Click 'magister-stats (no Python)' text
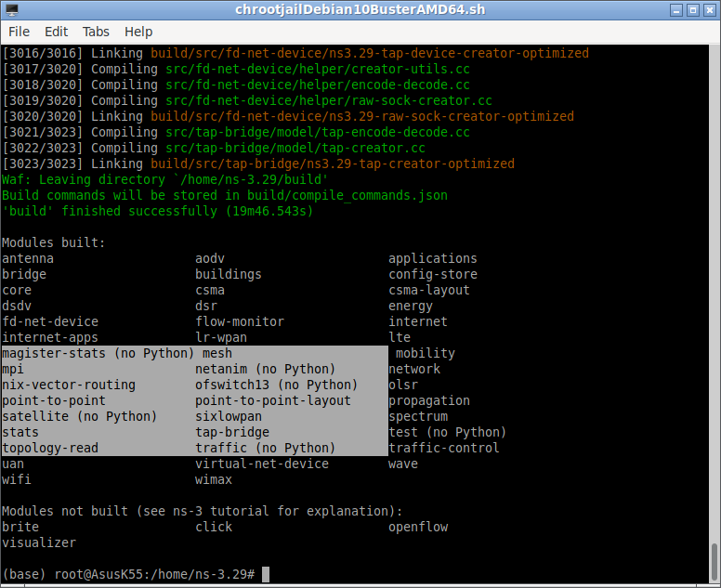Screen dimensions: 721x588 98,354
